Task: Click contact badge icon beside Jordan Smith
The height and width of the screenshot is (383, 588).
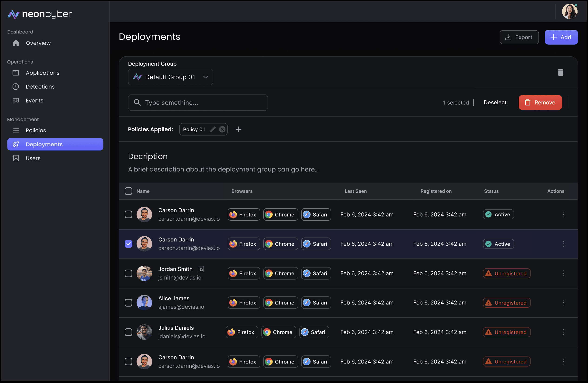Action: pos(201,269)
